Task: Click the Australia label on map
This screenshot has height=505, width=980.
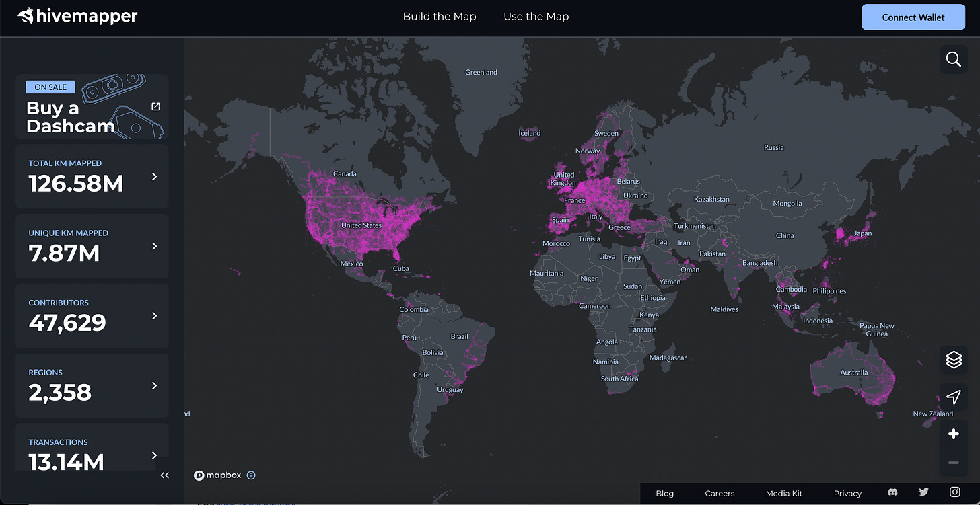Action: click(854, 373)
